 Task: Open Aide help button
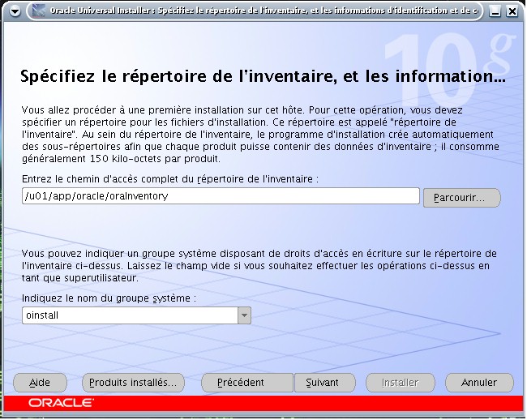(40, 383)
